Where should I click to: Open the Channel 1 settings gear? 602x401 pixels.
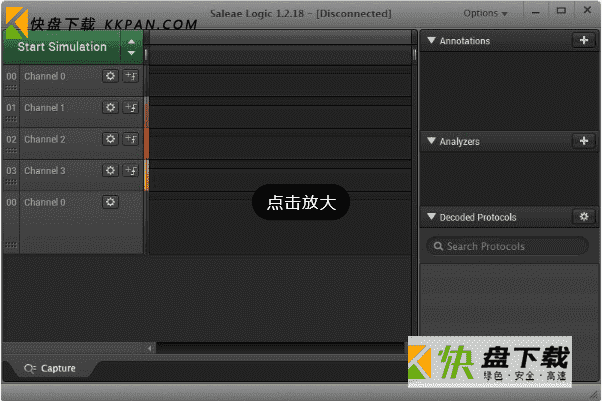coord(110,107)
